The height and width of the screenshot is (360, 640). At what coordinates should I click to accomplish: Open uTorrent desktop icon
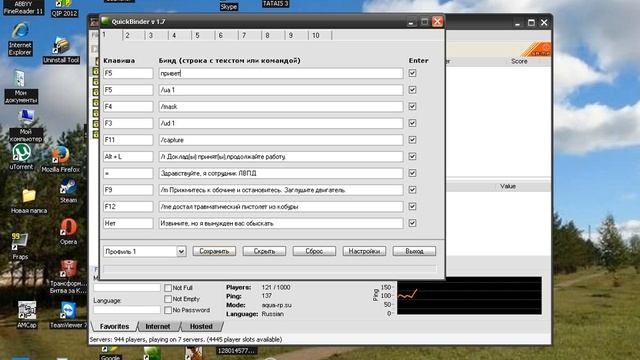[x=21, y=157]
